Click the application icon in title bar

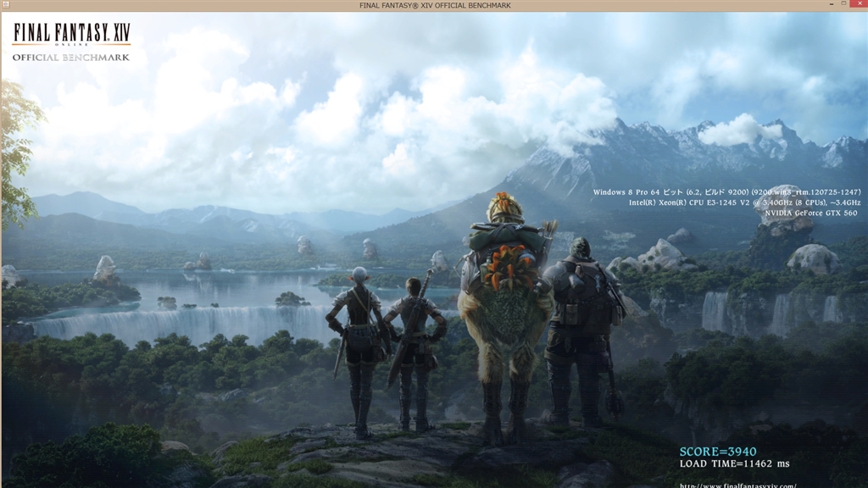click(6, 4)
